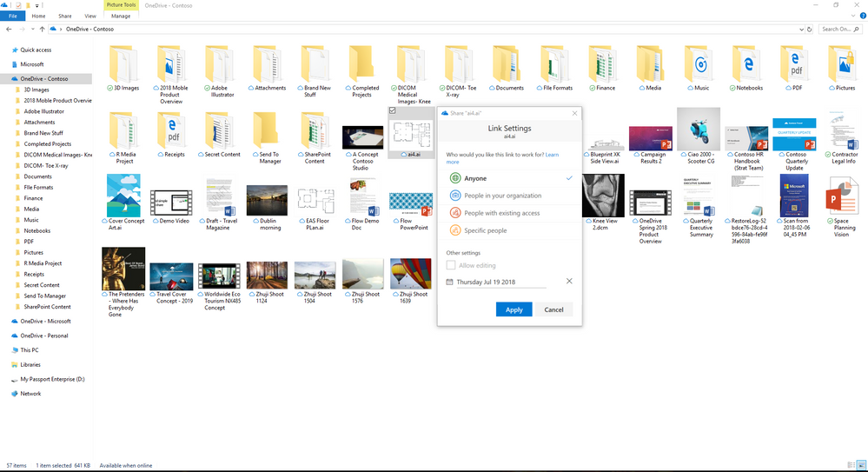Open the Completed Projects folder icon
The image size is (868, 472).
point(362,64)
